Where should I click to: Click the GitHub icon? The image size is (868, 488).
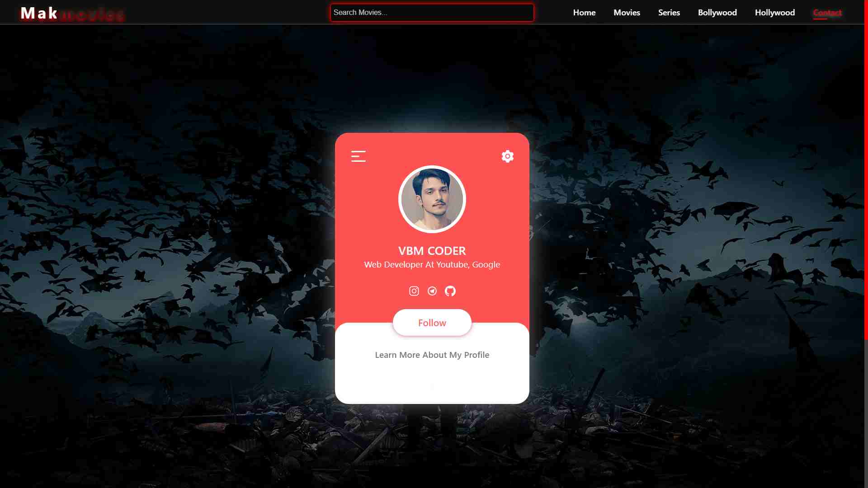tap(450, 291)
